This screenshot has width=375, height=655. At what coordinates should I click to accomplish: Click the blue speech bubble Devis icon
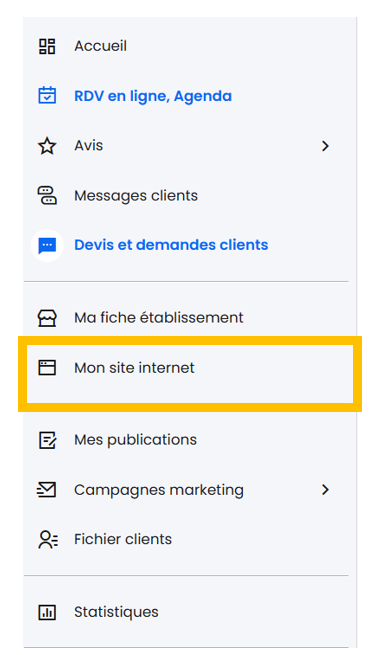[47, 245]
